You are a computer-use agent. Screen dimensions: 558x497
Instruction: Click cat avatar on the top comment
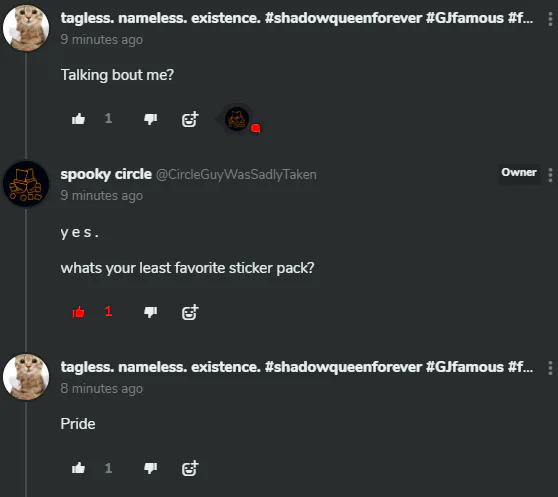coord(26,28)
